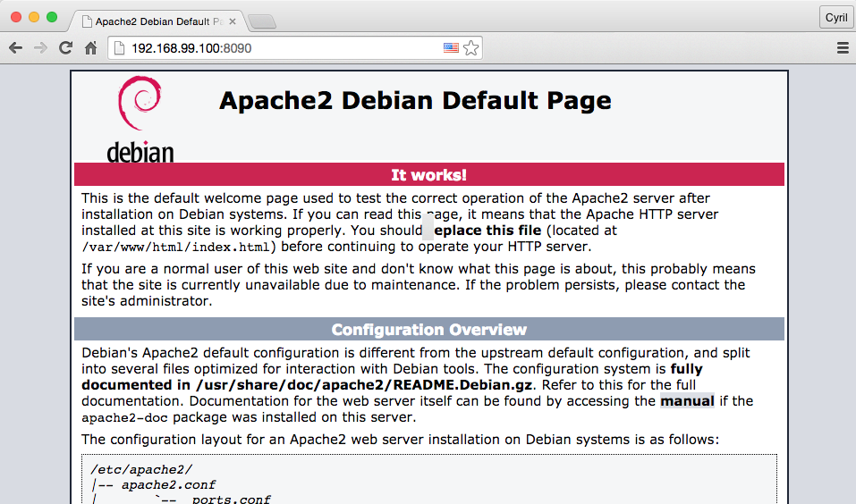This screenshot has height=504, width=856.
Task: Click the 'replace this file' bold text
Action: (485, 231)
